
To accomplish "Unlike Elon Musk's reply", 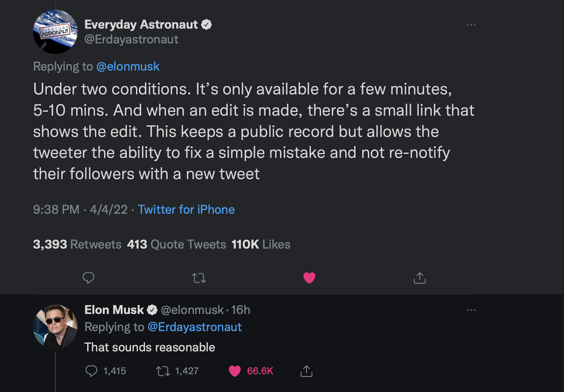I will coord(235,371).
